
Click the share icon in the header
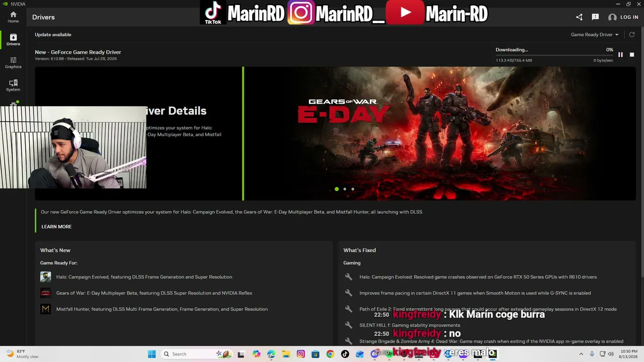pyautogui.click(x=579, y=17)
